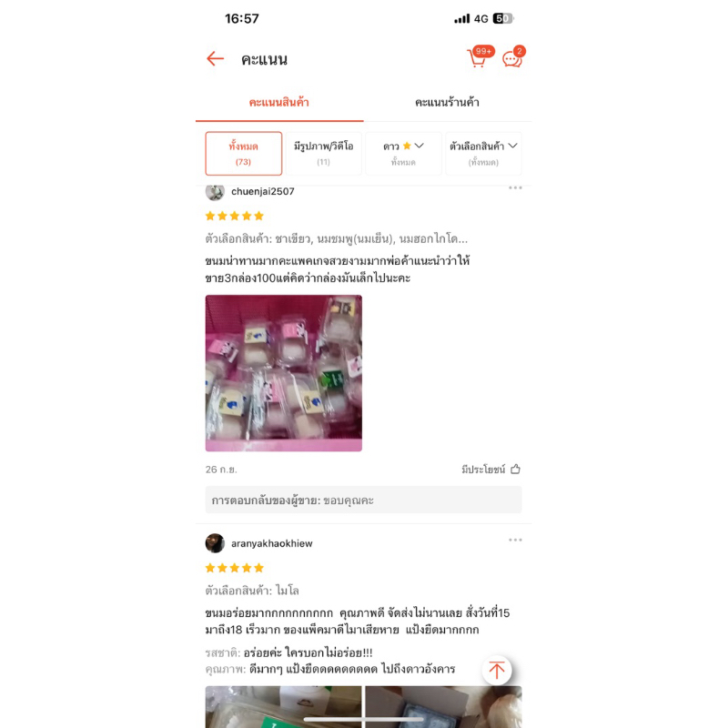Tap the มีประโยชน์ helpful label
Image resolution: width=728 pixels, height=728 pixels.
point(483,470)
